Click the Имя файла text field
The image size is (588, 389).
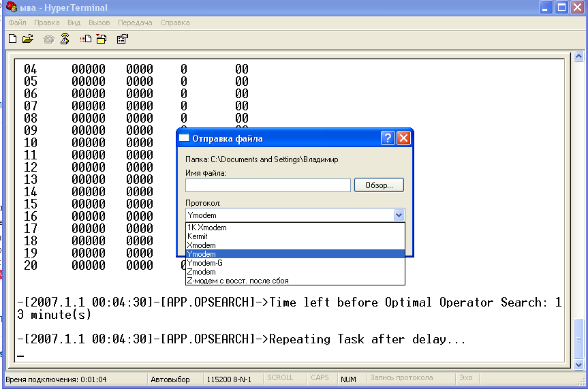click(x=268, y=185)
